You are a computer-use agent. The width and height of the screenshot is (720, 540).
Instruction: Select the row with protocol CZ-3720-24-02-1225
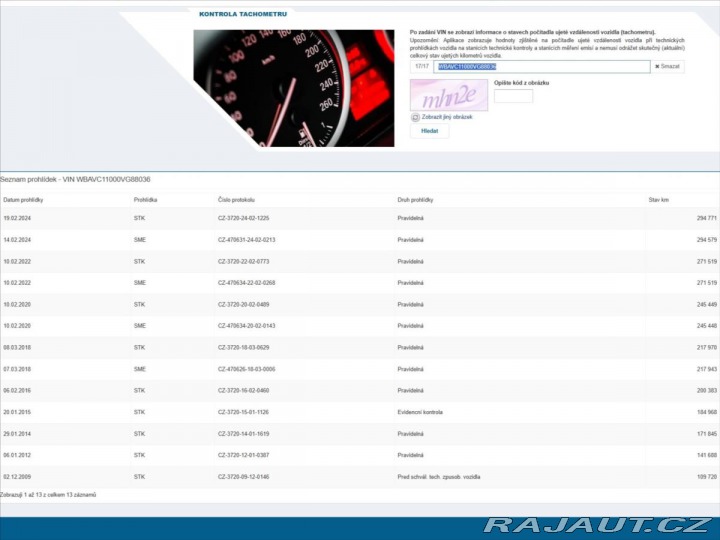pyautogui.click(x=243, y=217)
